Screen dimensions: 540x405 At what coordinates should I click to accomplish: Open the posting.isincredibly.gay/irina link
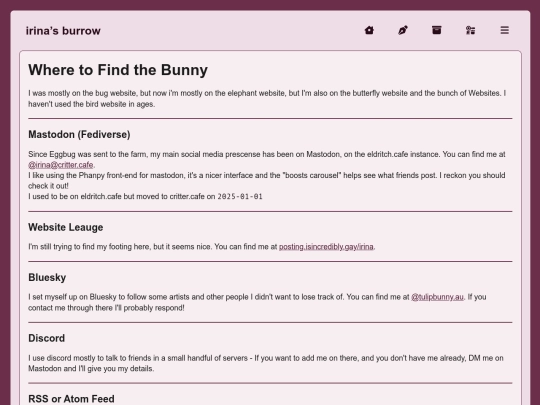tap(326, 247)
